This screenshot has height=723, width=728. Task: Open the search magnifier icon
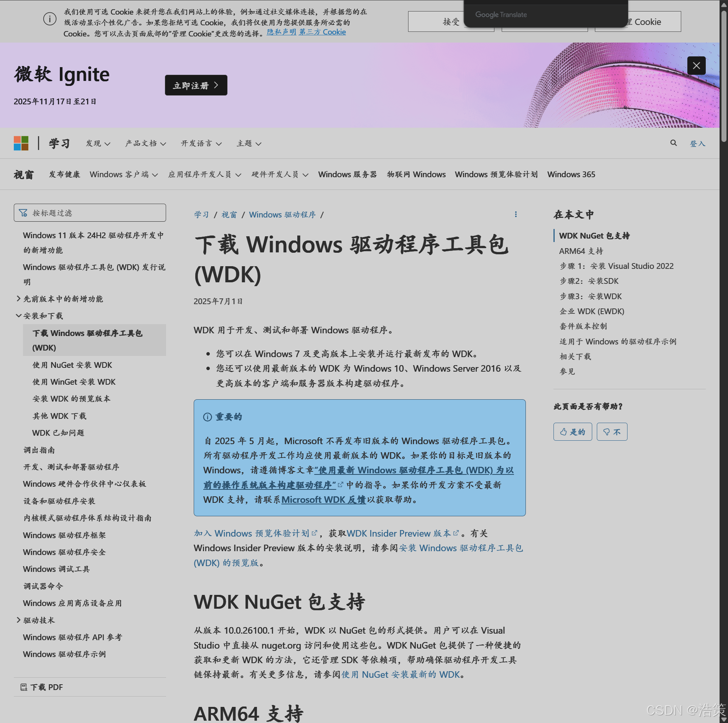(674, 143)
